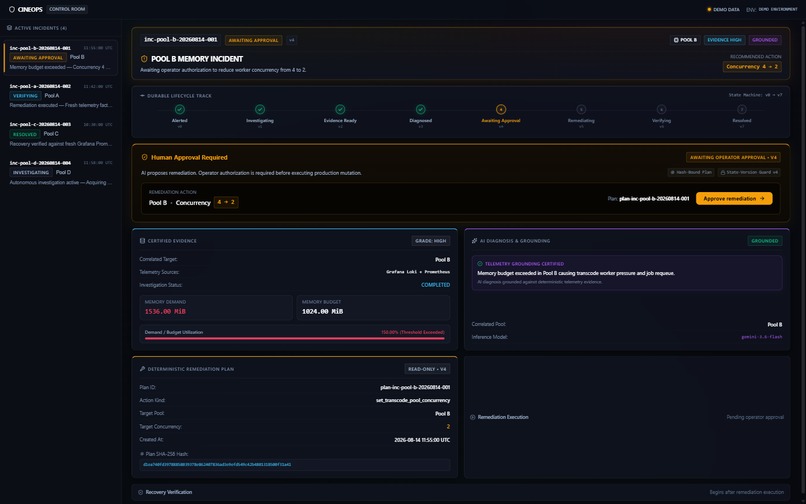Viewport: 806px width, 504px height.
Task: Click the COMPLETED investigation status value
Action: pos(435,285)
